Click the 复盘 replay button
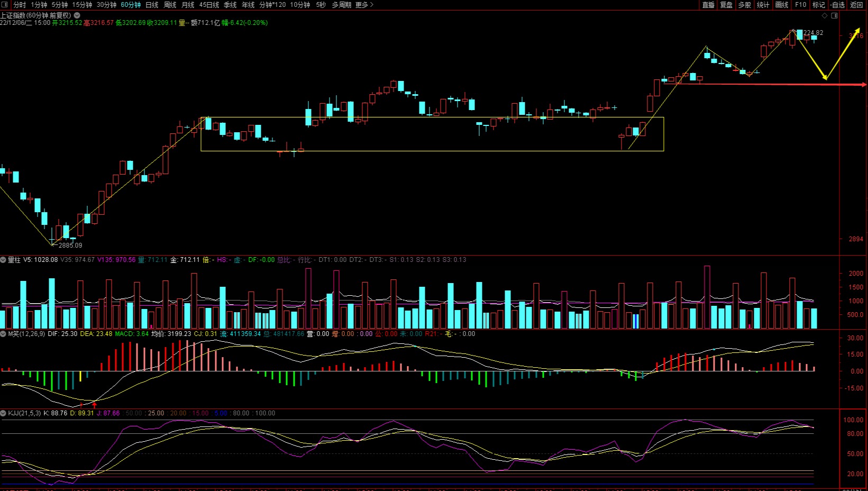Screen dimensions: 868x491 coord(726,5)
